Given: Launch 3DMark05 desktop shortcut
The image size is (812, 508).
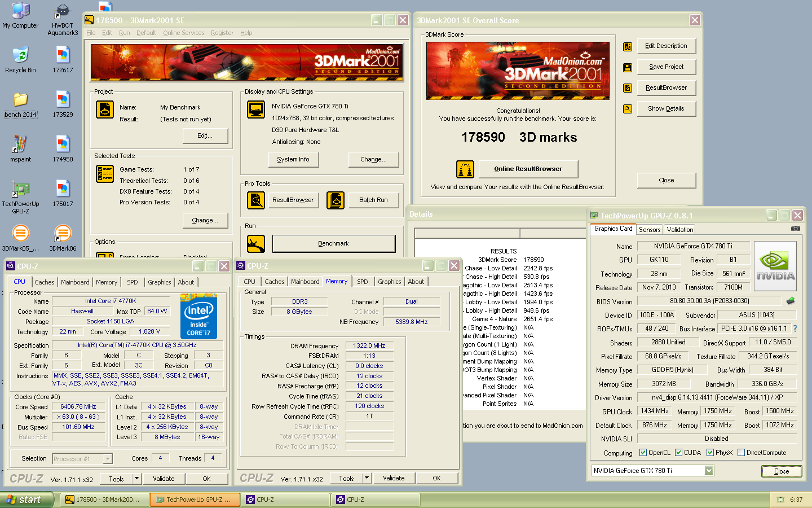Looking at the screenshot, I should click(20, 238).
